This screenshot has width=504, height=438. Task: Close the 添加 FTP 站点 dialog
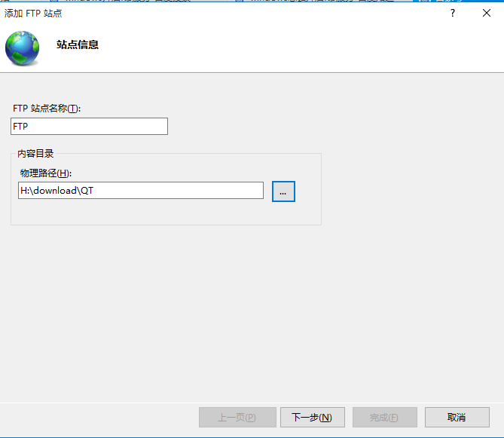coord(487,13)
